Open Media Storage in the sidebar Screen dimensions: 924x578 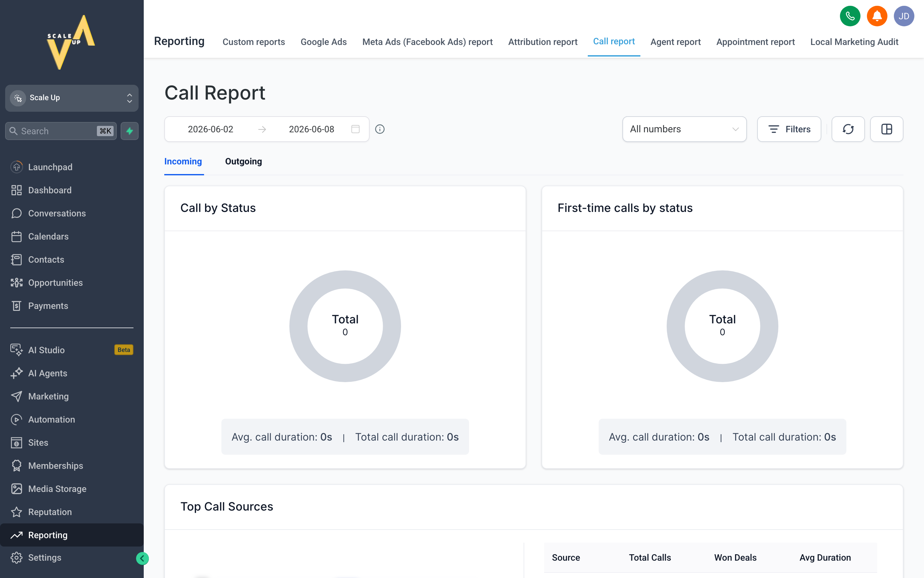tap(72, 489)
